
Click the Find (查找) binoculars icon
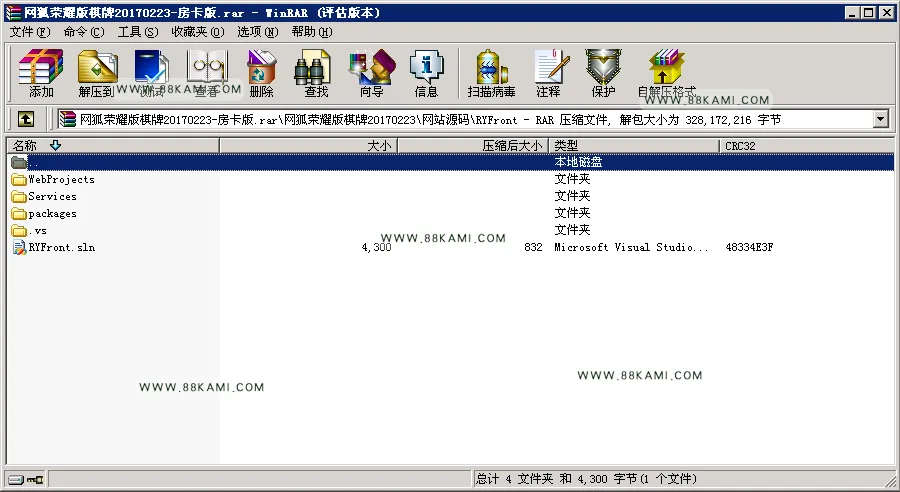tap(315, 73)
